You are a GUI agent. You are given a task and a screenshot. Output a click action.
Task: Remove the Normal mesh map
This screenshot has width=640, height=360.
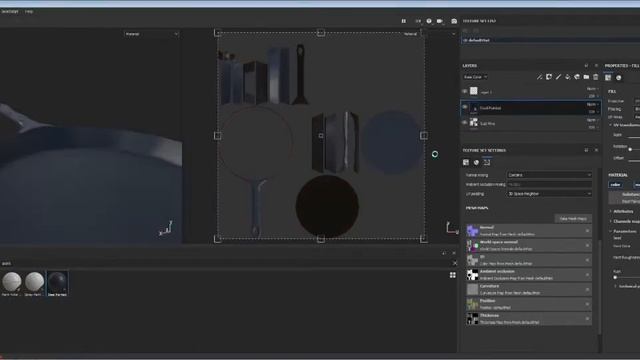(587, 231)
